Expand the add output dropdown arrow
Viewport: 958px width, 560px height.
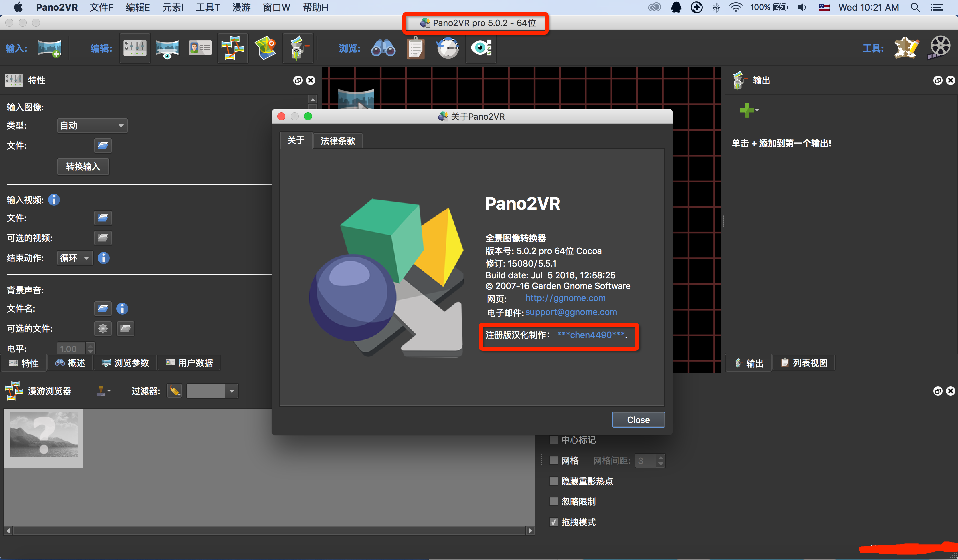point(757,110)
